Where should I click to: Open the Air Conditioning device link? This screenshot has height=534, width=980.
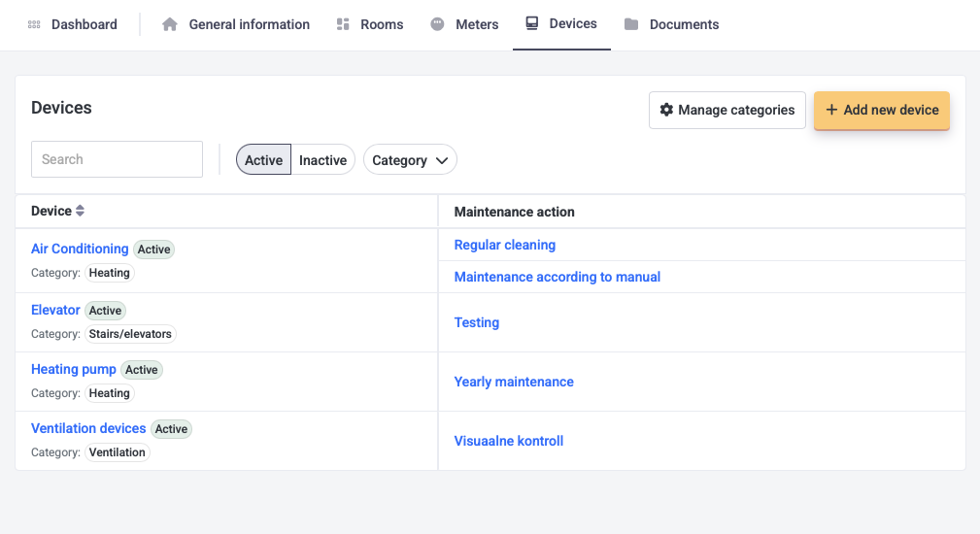(80, 249)
